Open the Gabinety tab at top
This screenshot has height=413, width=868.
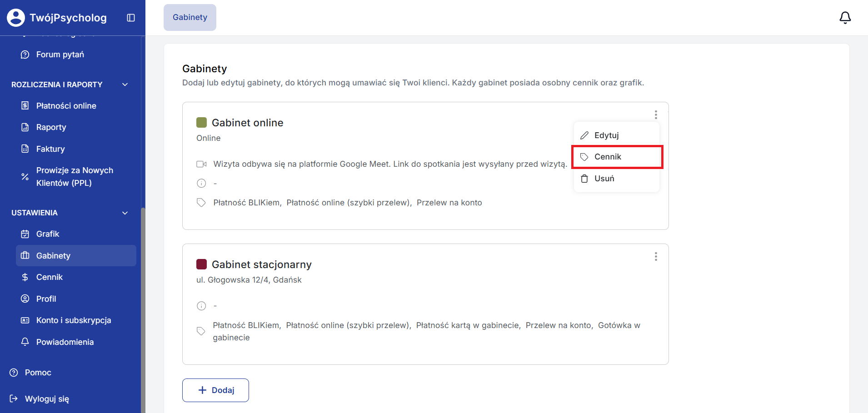pyautogui.click(x=190, y=17)
